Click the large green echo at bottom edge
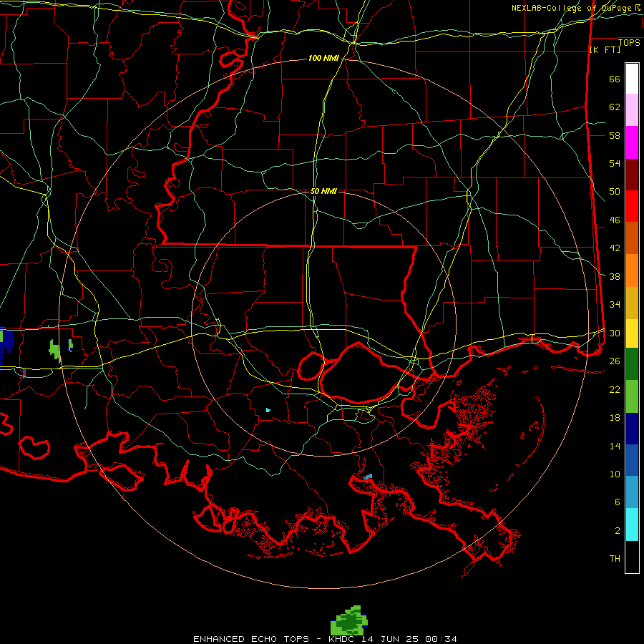 (348, 620)
